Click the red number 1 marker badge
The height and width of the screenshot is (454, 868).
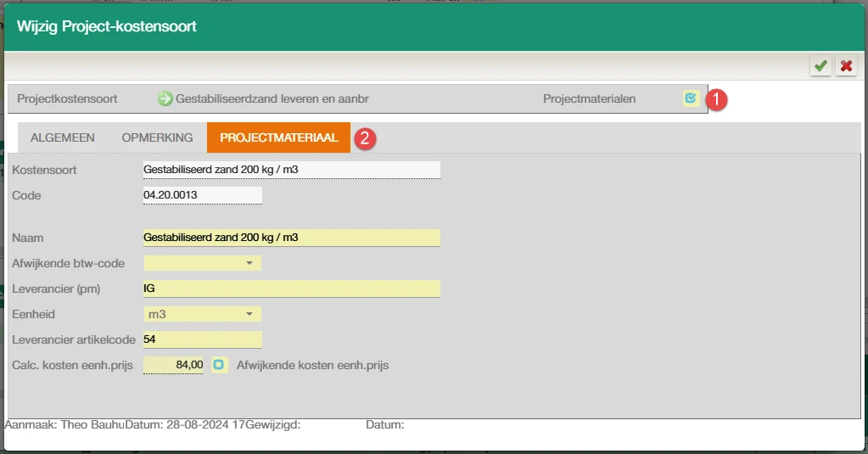(718, 99)
